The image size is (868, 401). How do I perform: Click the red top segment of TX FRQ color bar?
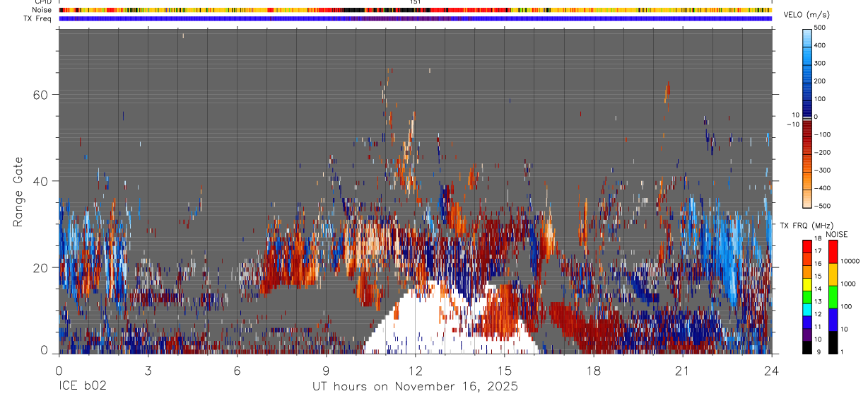[x=807, y=246]
